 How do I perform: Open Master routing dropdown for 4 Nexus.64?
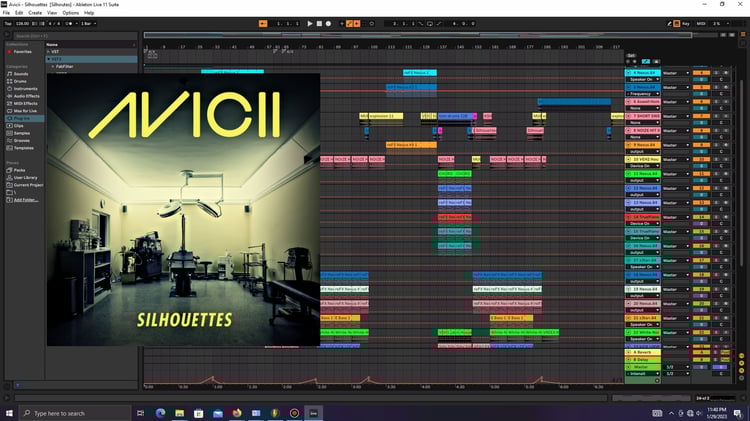tap(675, 73)
